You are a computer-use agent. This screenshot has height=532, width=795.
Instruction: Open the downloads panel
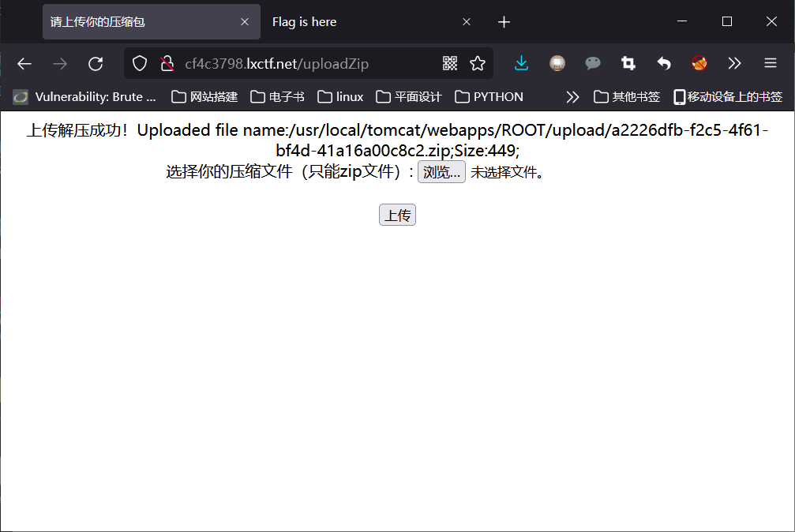pos(521,63)
